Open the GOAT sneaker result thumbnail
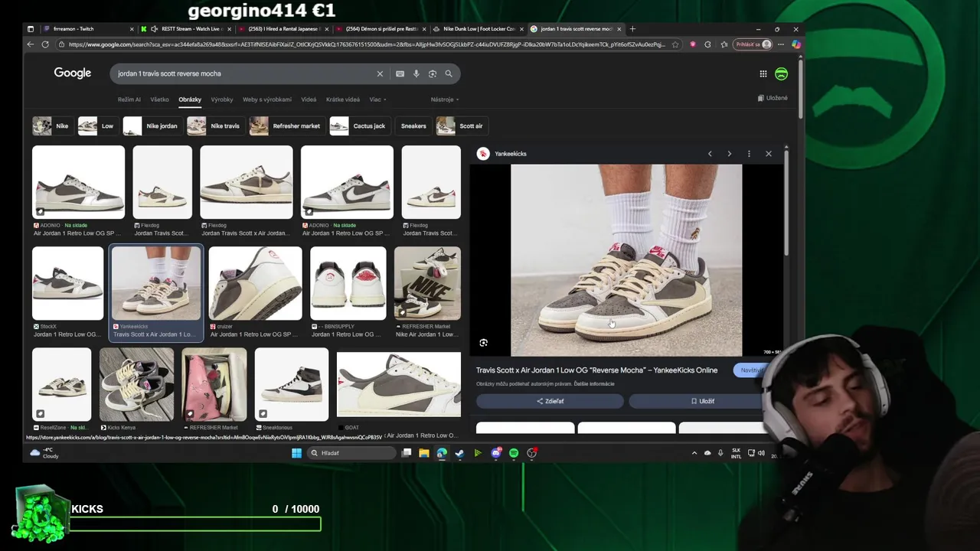980x551 pixels. (399, 384)
